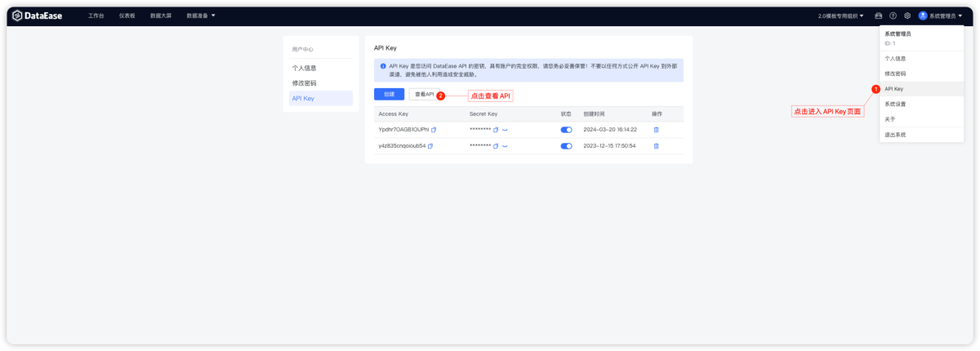
Task: Click the 创建时间 column header
Action: pyautogui.click(x=592, y=113)
